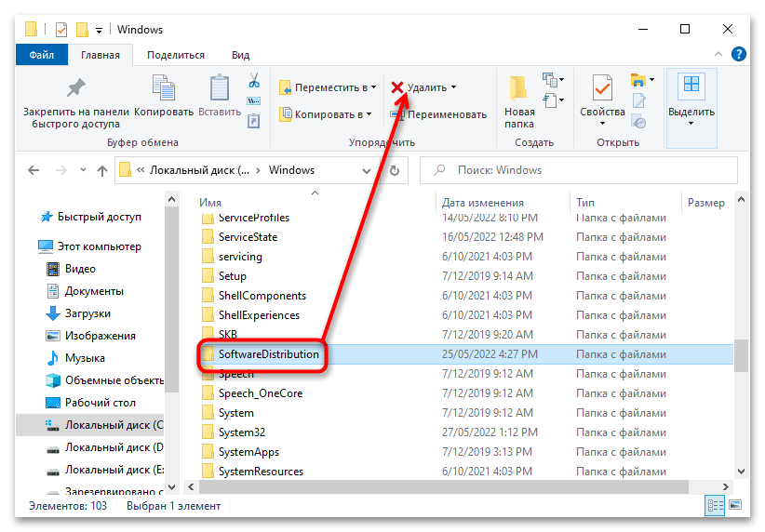The height and width of the screenshot is (532, 765).
Task: Click the Up arrow to parent folder
Action: coord(102,171)
